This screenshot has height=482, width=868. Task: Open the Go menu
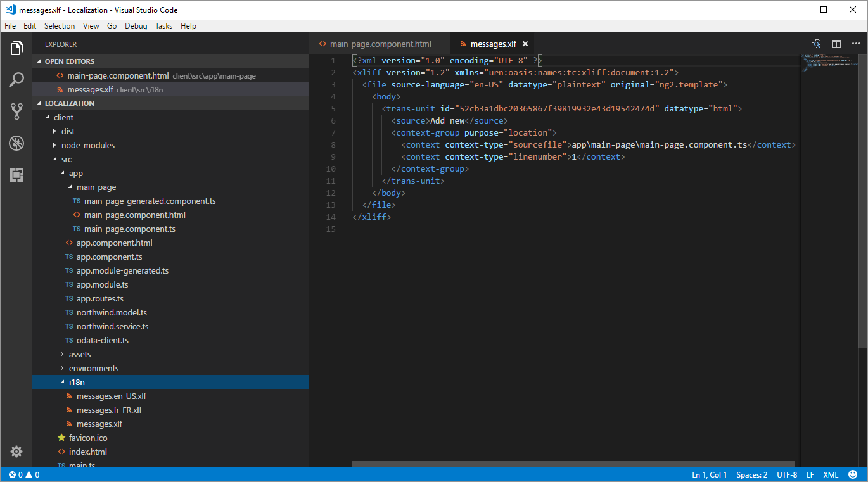[x=112, y=26]
